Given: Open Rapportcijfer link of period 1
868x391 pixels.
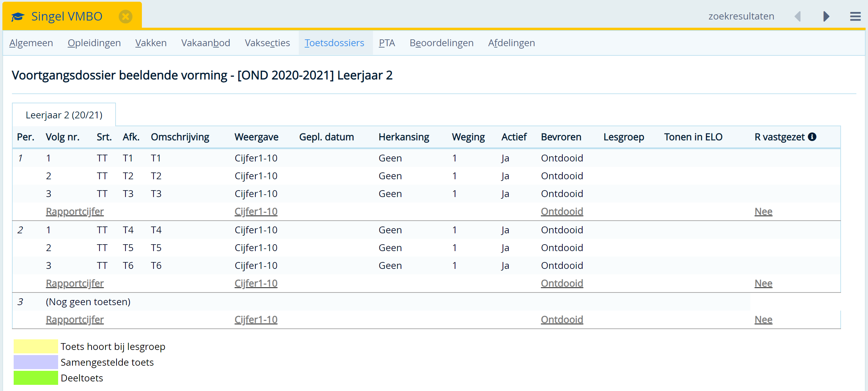Looking at the screenshot, I should coord(75,211).
